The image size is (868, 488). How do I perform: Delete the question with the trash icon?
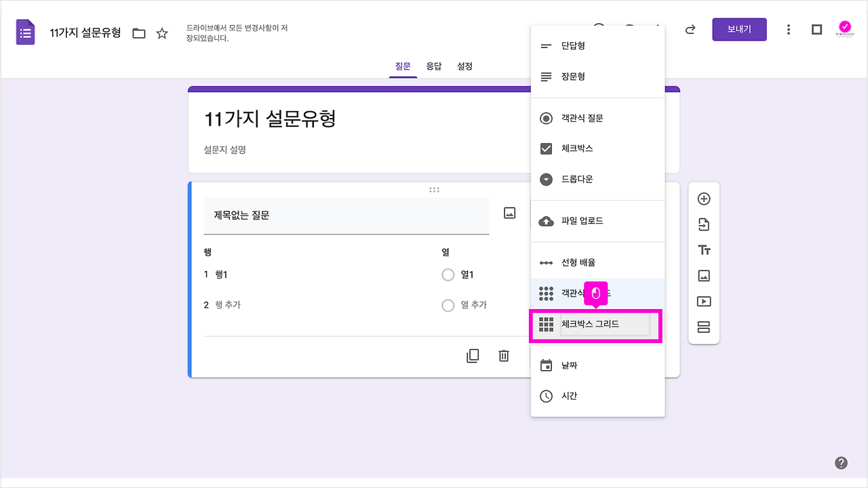click(503, 355)
